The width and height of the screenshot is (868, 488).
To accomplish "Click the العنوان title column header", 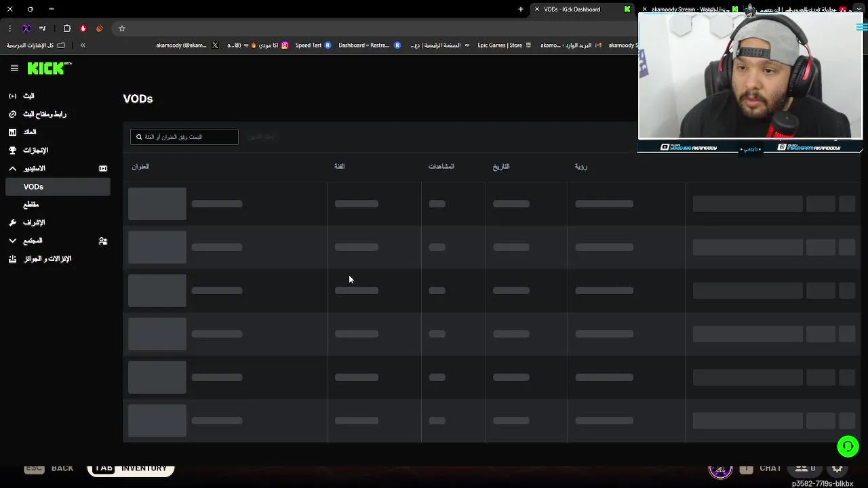I will 140,167.
